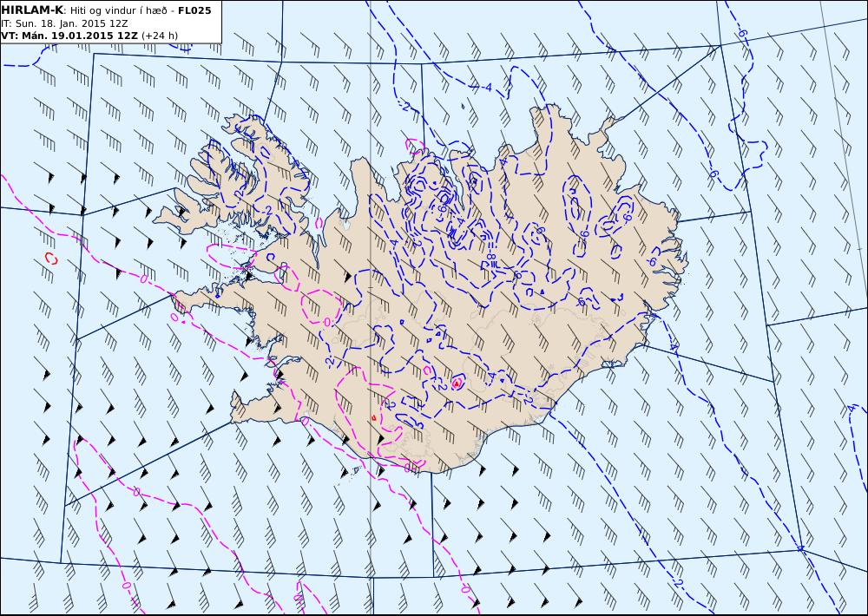Click the 'VT: Mán. 19.01.2015 12Z' valid time
Screen dimensions: 868x616
69,36
